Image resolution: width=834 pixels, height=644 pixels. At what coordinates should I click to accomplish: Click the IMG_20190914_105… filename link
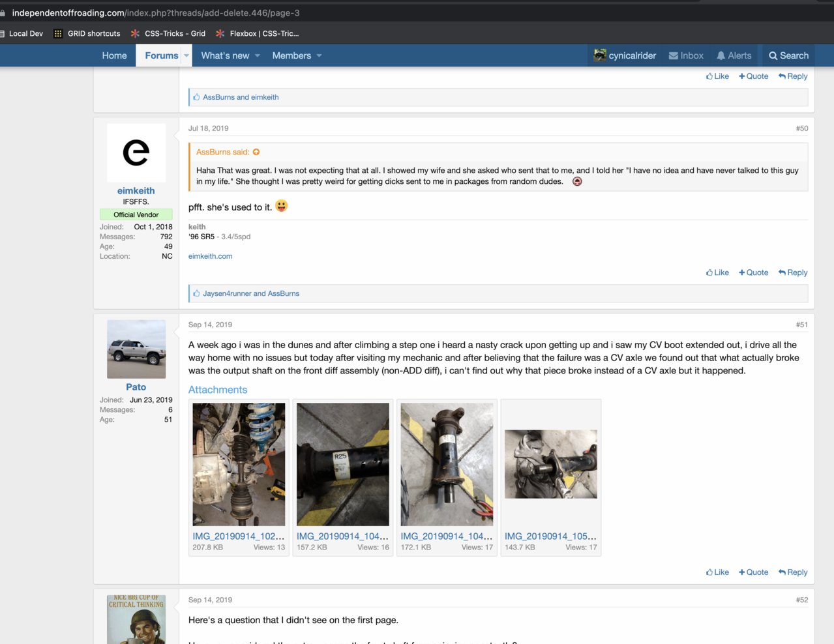551,536
